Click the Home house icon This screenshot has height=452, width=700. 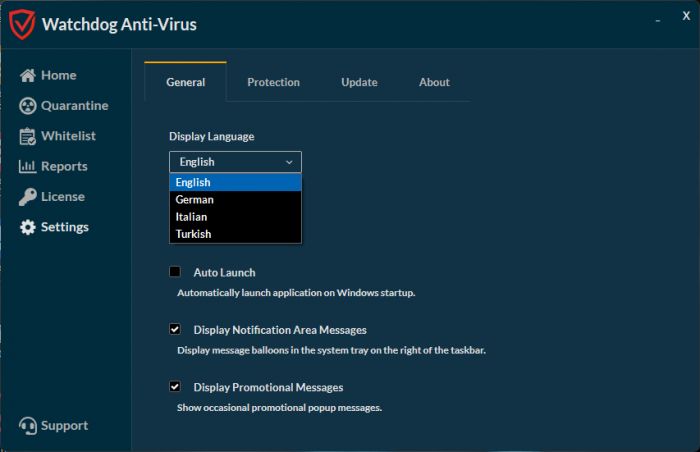(28, 75)
